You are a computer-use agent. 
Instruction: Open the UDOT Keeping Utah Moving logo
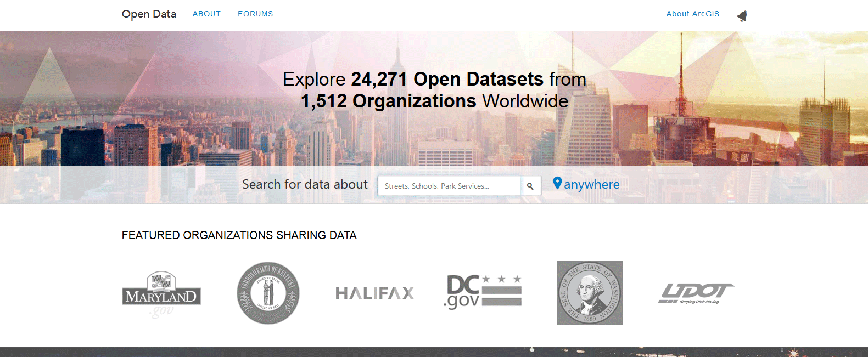(696, 293)
